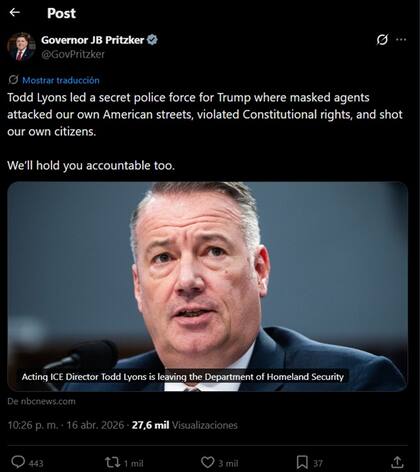The image size is (420, 472).
Task: Like the post with the heart icon
Action: tap(207, 462)
